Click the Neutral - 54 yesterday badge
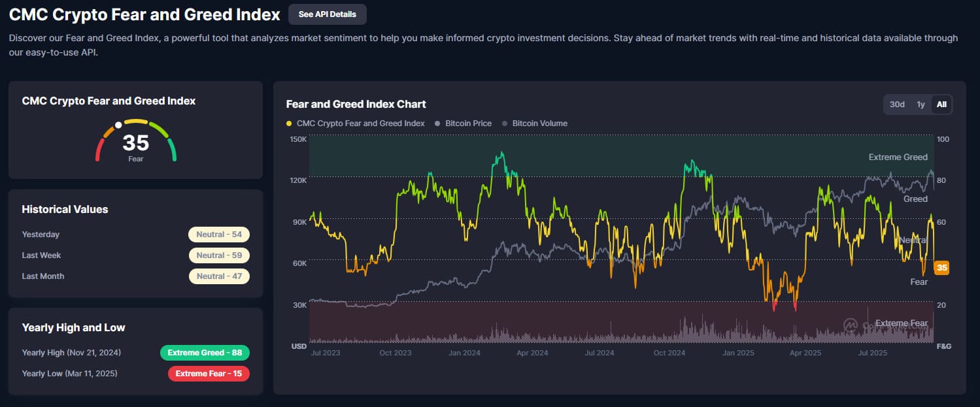This screenshot has width=980, height=407. [x=219, y=235]
